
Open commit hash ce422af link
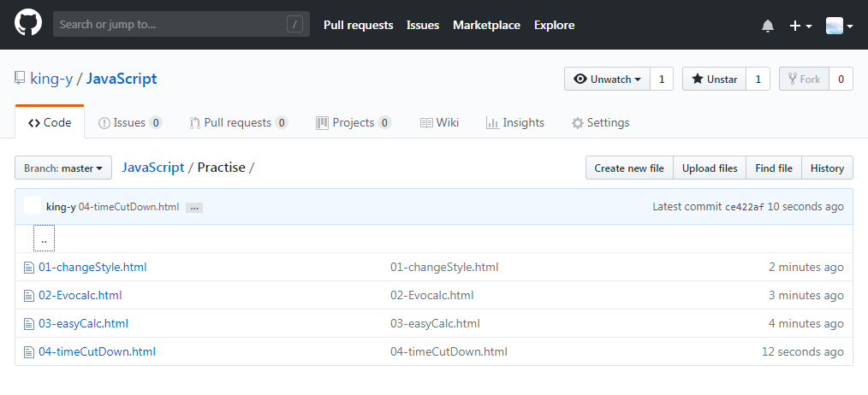pyautogui.click(x=745, y=208)
